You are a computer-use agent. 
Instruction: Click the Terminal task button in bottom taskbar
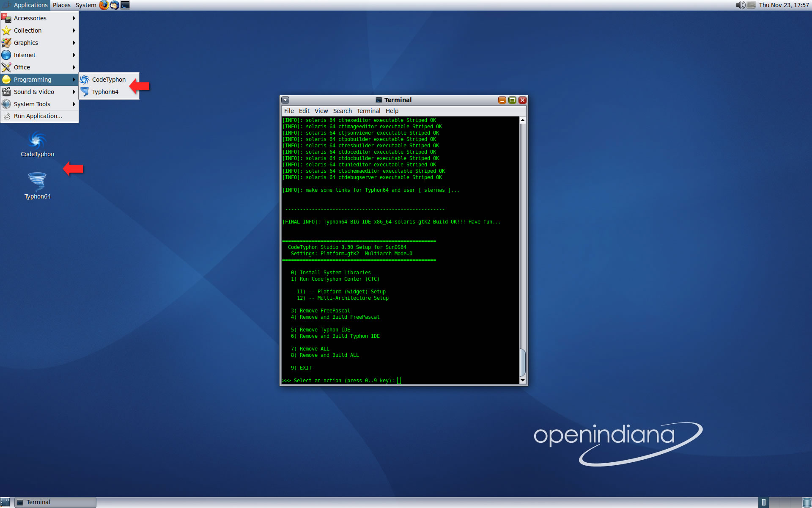click(55, 502)
